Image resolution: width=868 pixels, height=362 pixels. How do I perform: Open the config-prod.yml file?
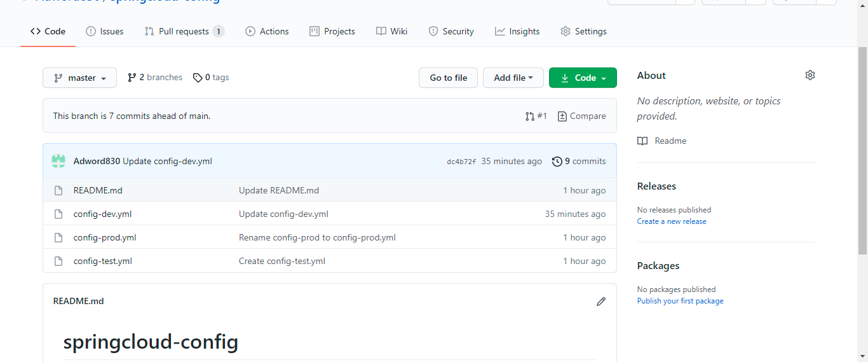pos(105,237)
